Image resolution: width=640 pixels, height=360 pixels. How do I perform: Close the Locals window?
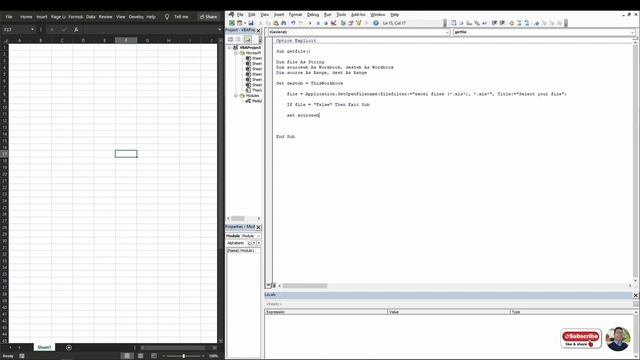pyautogui.click(x=636, y=295)
